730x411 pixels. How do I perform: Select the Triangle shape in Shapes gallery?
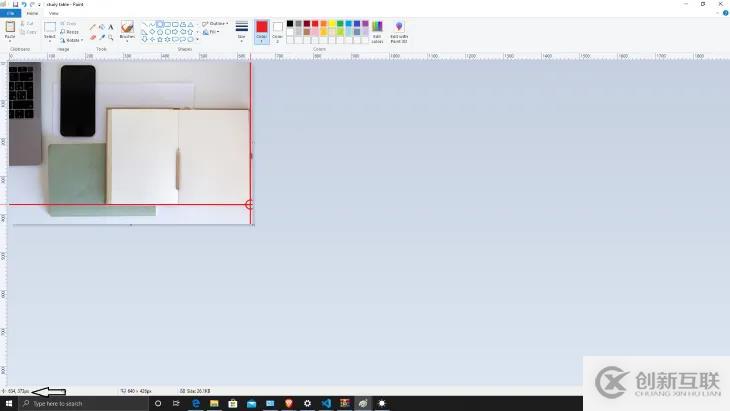pyautogui.click(x=190, y=24)
